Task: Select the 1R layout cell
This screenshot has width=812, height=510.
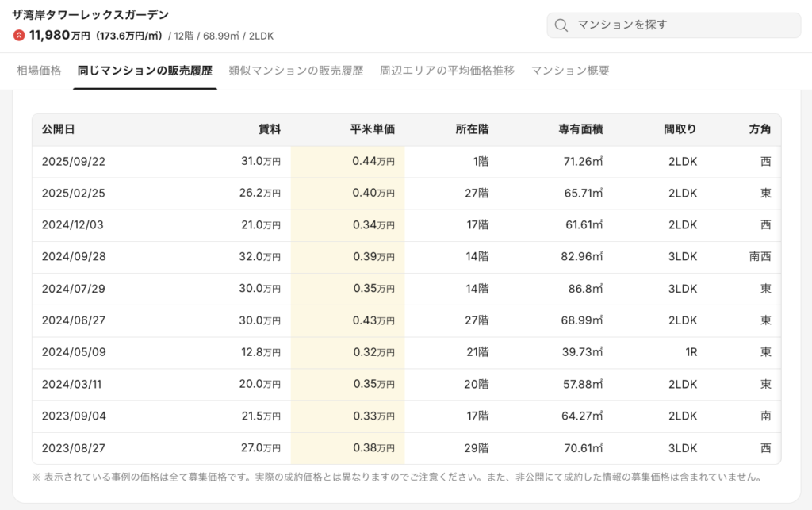Action: click(x=691, y=352)
